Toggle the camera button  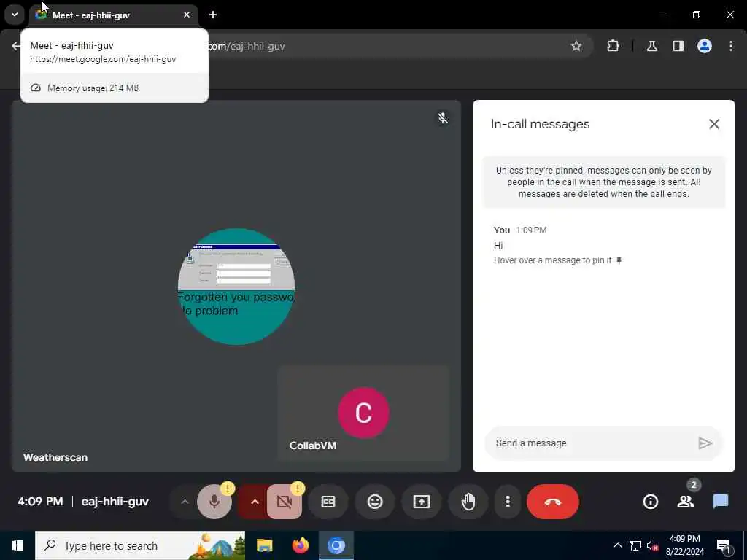point(285,502)
